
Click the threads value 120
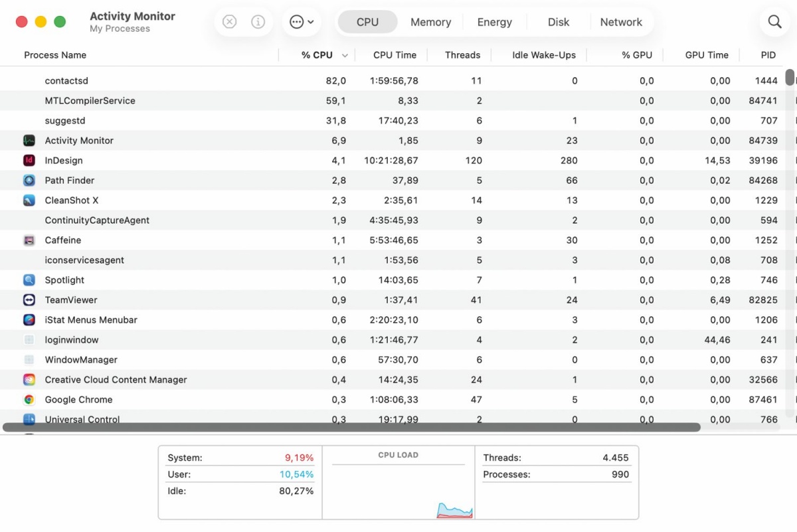(x=474, y=160)
